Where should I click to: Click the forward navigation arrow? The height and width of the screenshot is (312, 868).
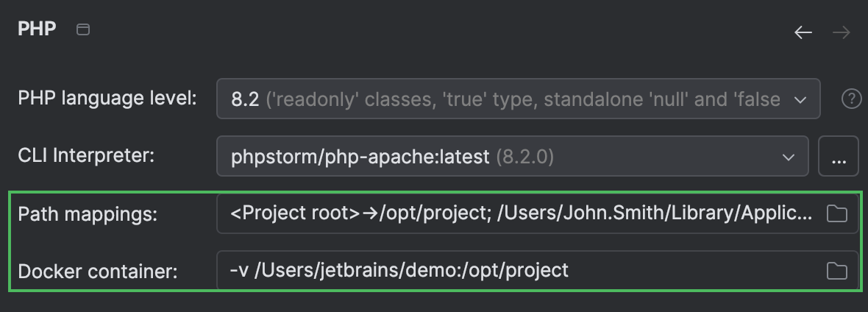point(842,32)
